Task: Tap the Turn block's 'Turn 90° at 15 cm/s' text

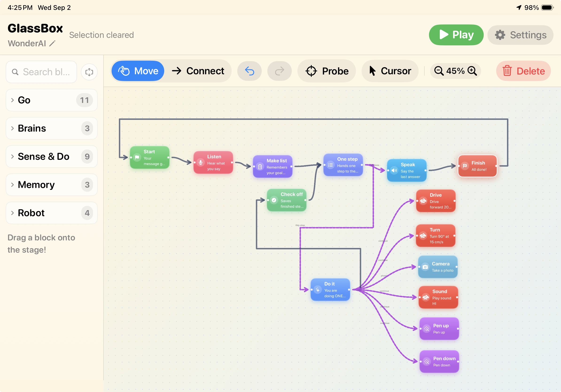Action: 439,239
